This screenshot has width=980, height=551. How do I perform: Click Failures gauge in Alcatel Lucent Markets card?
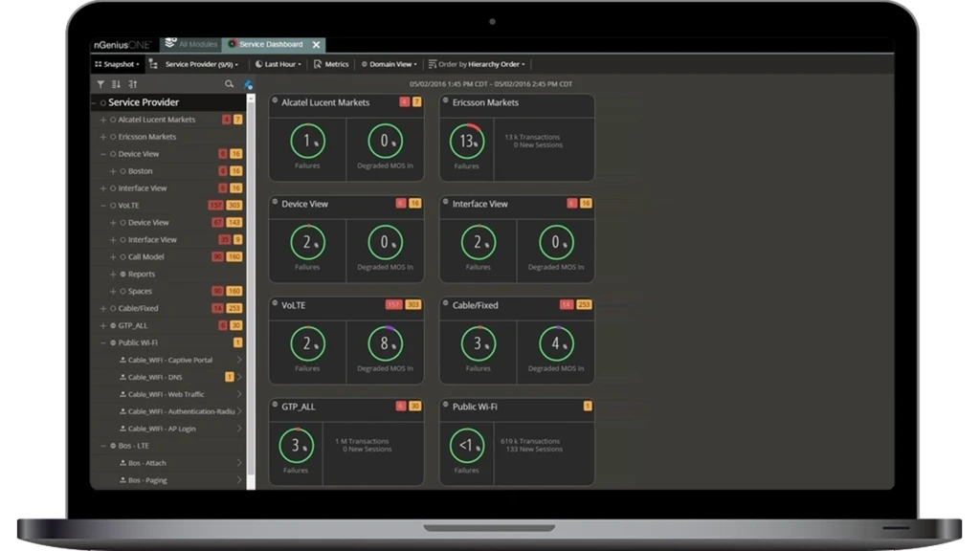tap(307, 142)
